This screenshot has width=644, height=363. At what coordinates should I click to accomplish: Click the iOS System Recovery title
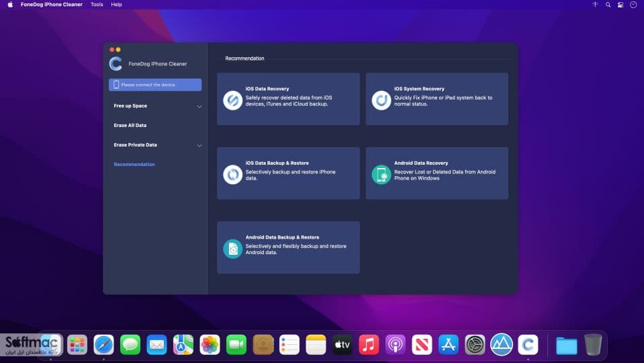click(x=419, y=89)
